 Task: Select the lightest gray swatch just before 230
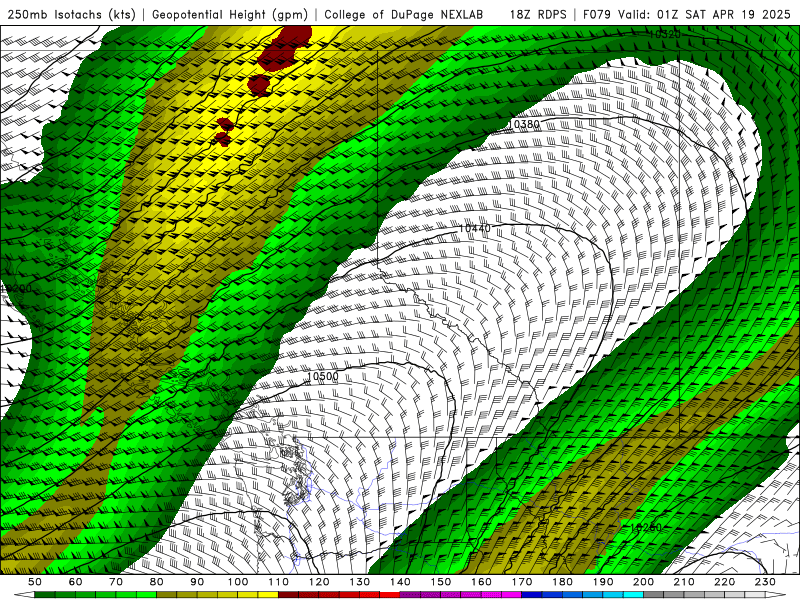(755, 594)
